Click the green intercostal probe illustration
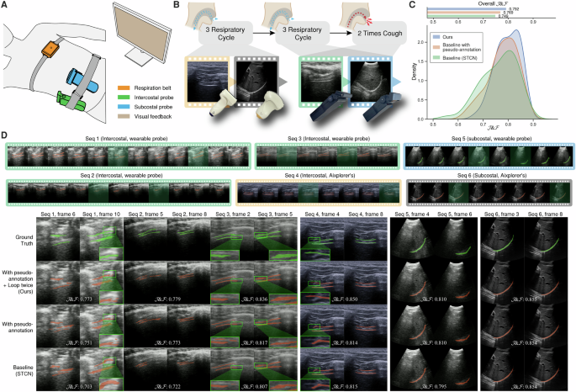This screenshot has height=392, width=576. 70,101
